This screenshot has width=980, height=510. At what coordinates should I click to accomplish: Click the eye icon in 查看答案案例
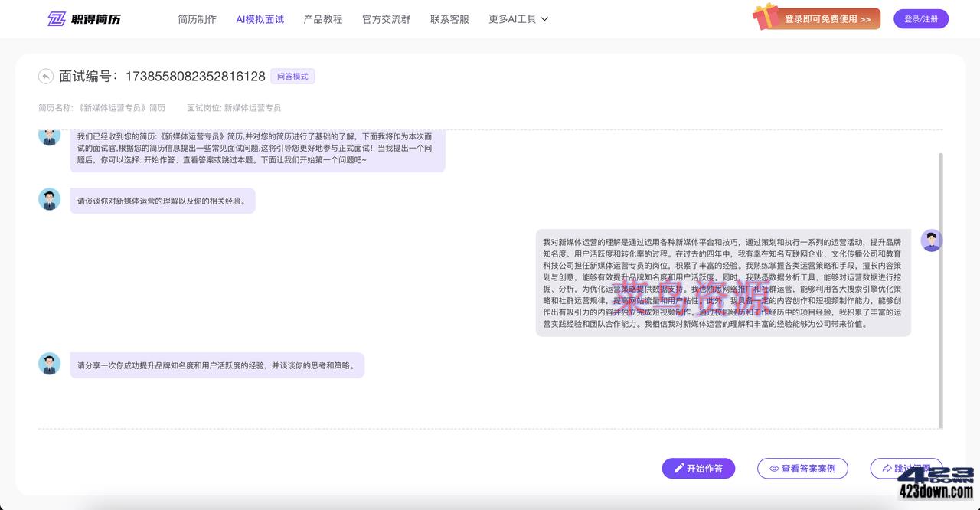pyautogui.click(x=776, y=468)
